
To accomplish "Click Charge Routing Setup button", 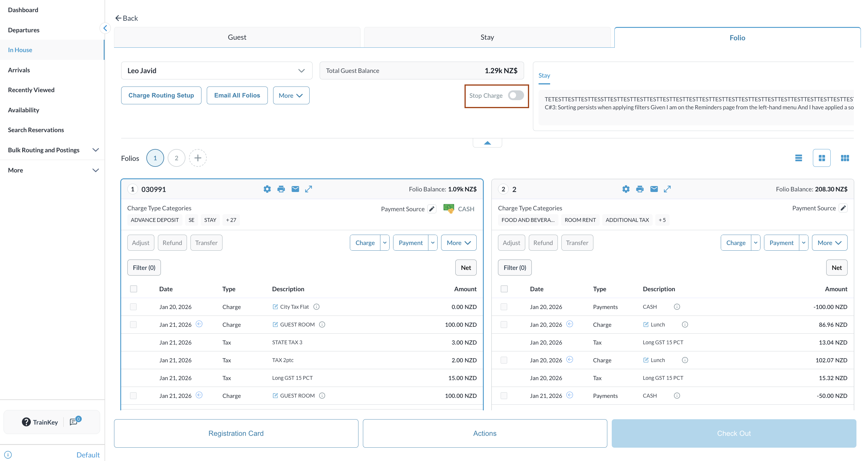I will 161,95.
